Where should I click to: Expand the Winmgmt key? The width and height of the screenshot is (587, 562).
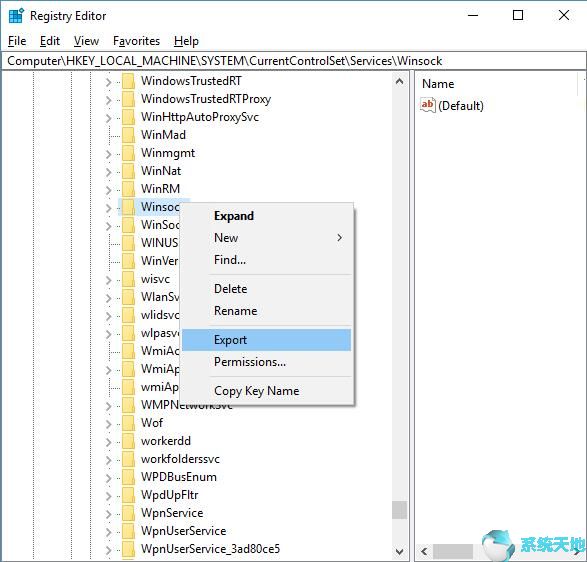pyautogui.click(x=108, y=154)
